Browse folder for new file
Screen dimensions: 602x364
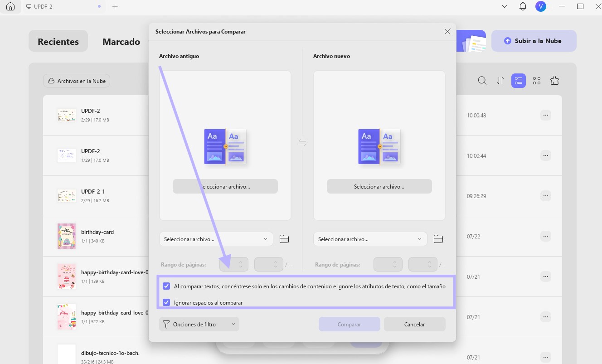coord(438,239)
